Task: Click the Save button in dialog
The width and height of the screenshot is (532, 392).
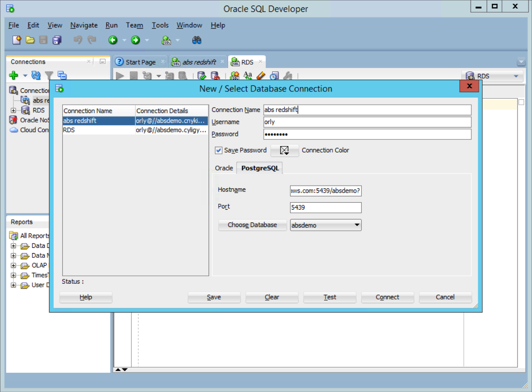Action: point(214,297)
